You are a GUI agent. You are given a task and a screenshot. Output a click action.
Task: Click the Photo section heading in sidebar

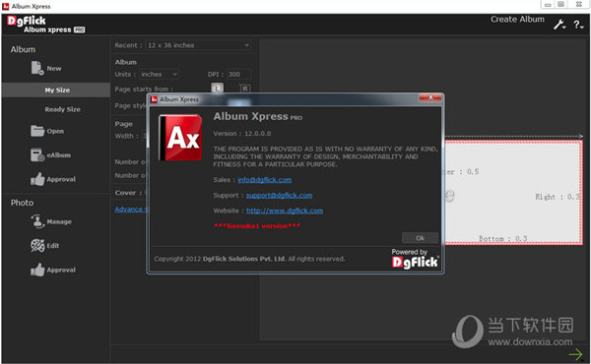coord(22,203)
